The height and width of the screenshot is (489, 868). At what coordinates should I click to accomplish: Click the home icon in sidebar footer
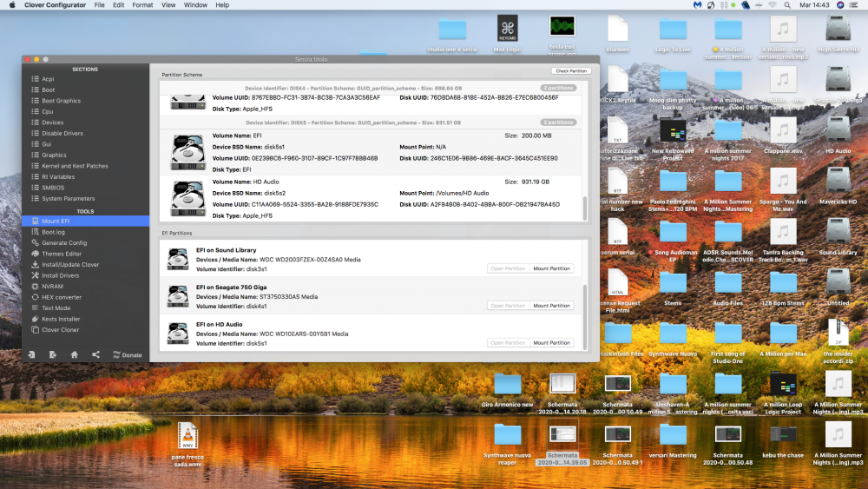[x=74, y=354]
